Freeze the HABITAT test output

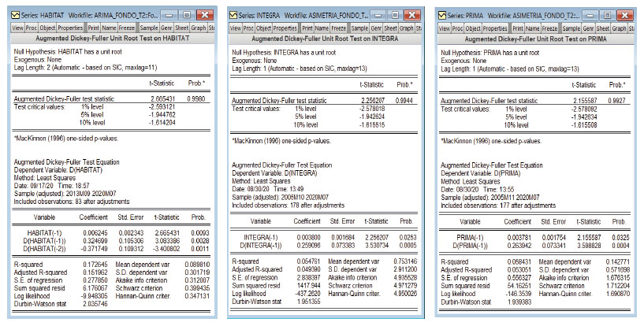click(126, 28)
